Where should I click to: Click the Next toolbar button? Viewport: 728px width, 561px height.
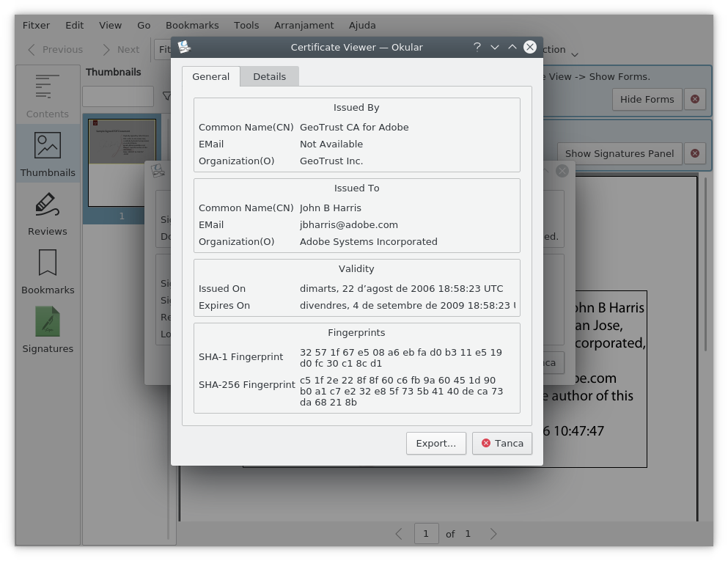tap(121, 49)
